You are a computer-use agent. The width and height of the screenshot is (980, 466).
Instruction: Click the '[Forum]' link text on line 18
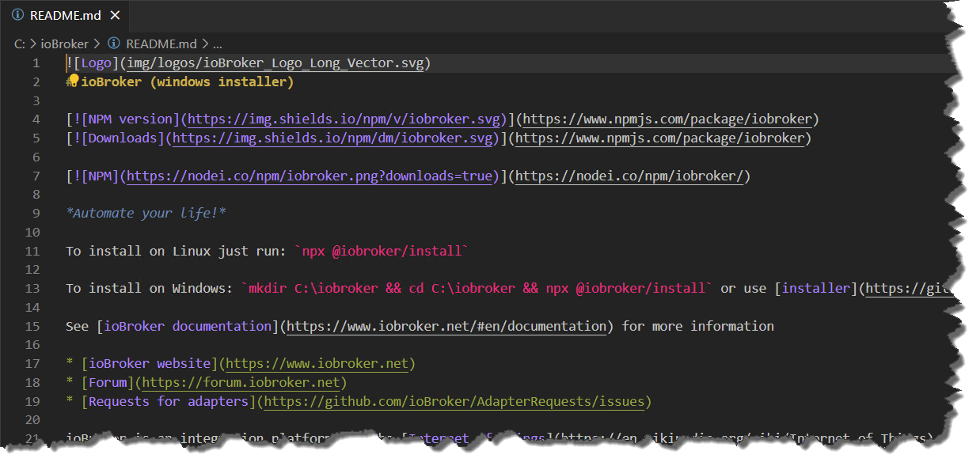[108, 383]
